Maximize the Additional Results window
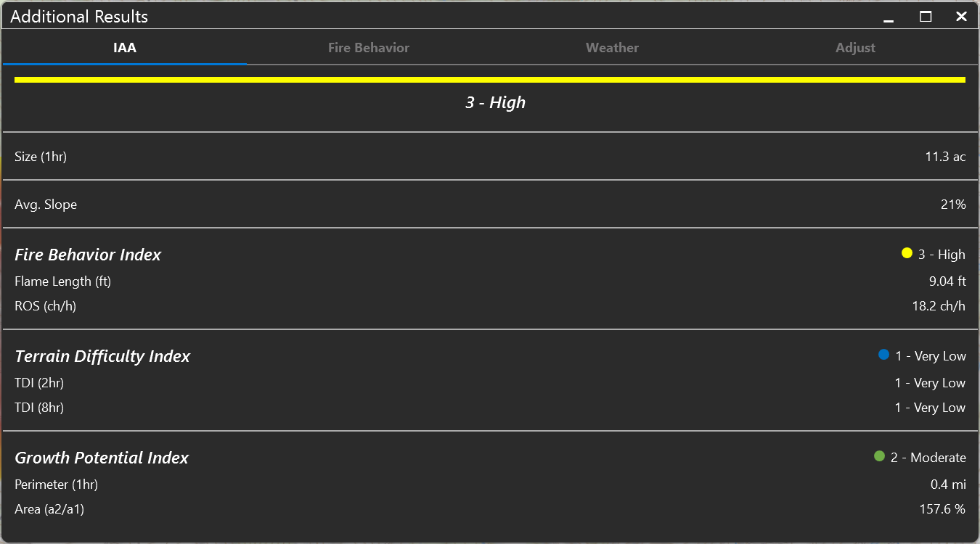Viewport: 980px width, 544px height. click(x=926, y=17)
